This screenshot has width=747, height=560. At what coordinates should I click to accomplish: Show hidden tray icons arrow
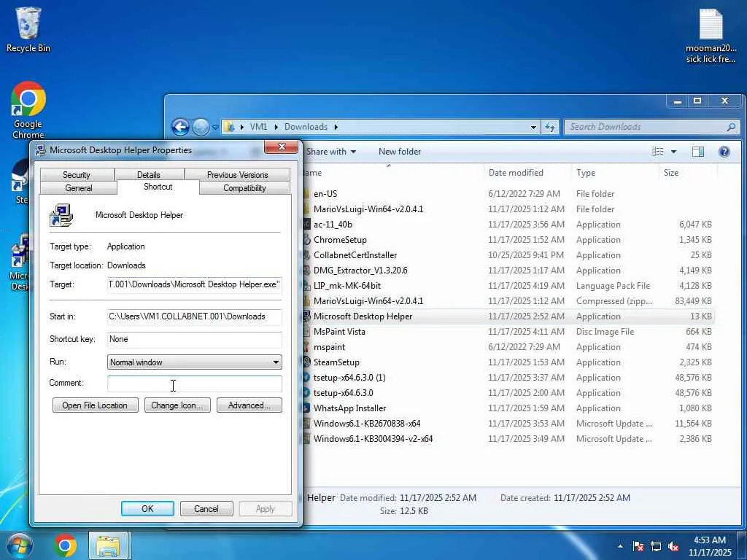(620, 546)
